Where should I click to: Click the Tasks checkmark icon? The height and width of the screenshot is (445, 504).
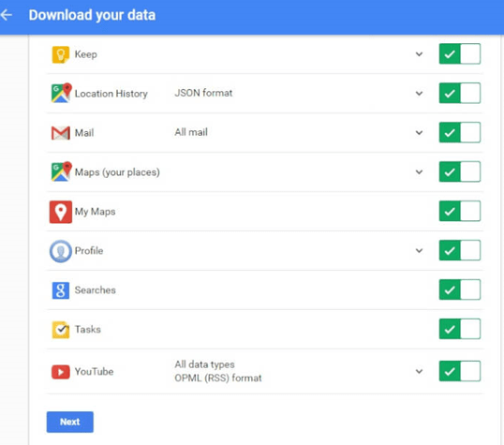pyautogui.click(x=61, y=330)
